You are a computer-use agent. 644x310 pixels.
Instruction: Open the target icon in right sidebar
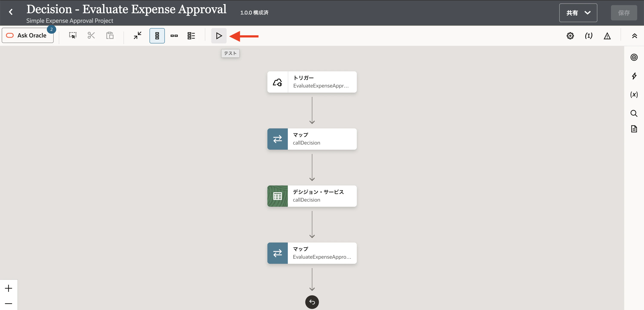[x=634, y=57]
